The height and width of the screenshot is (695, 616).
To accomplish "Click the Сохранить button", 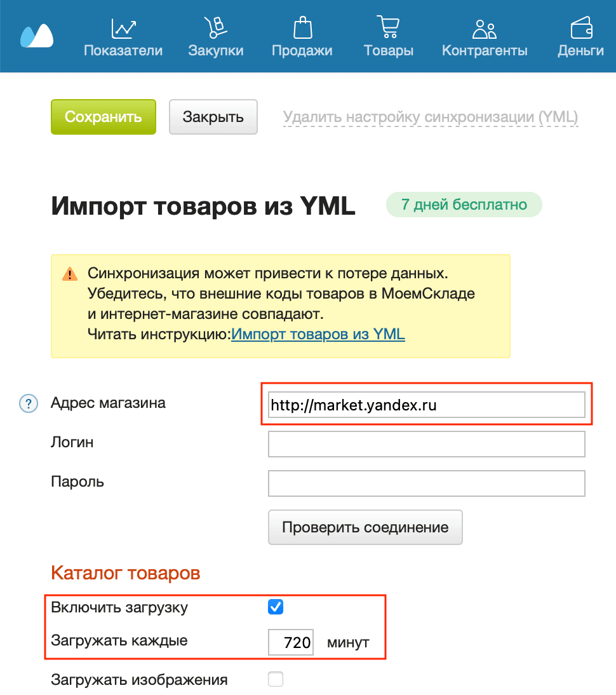I will point(103,117).
